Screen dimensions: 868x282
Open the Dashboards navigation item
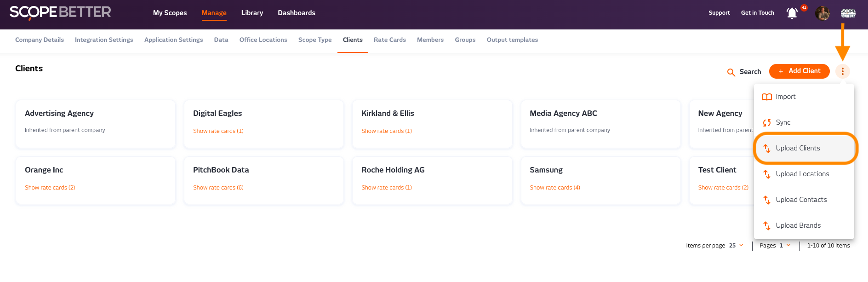296,13
